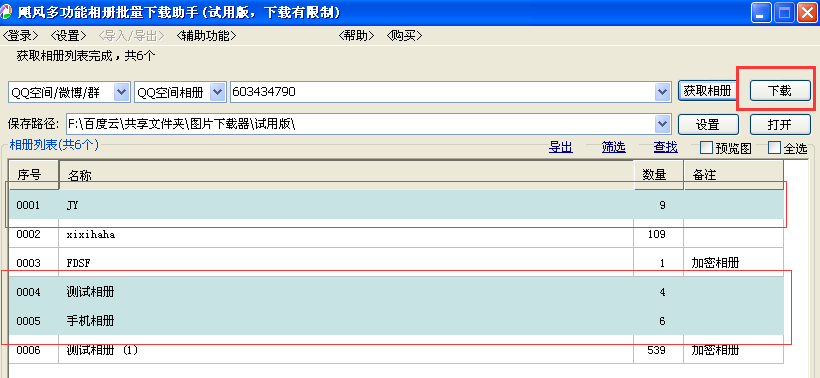Click the 备注 column header
Viewport: 820px width, 378px height.
point(734,175)
